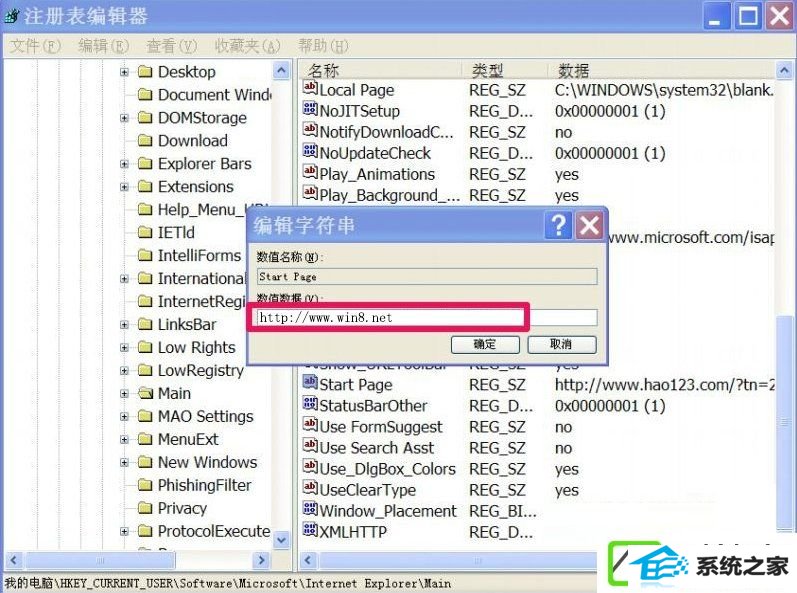Click the hao123 Start Page data

(664, 385)
